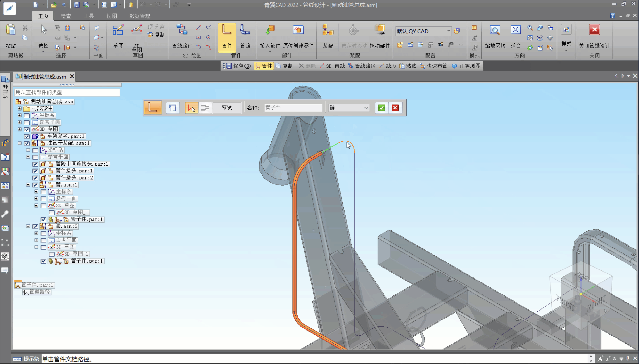Click the pipe segment step icon

click(x=153, y=108)
